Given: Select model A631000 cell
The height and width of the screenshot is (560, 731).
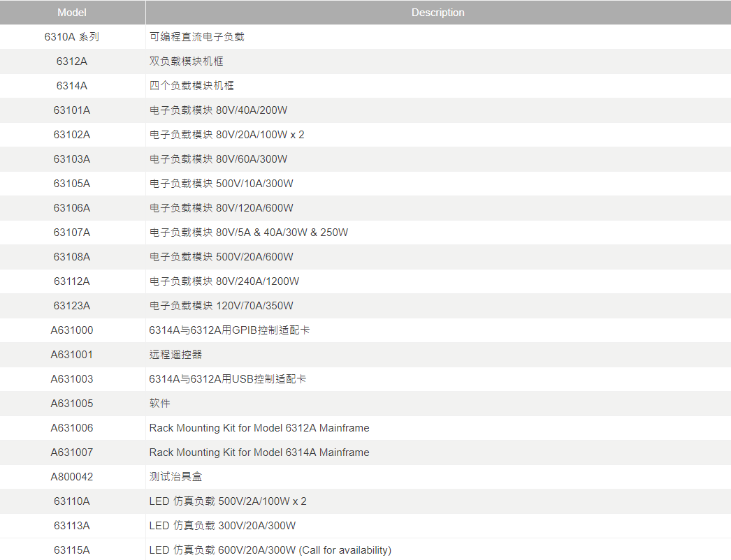Looking at the screenshot, I should click(x=72, y=330).
